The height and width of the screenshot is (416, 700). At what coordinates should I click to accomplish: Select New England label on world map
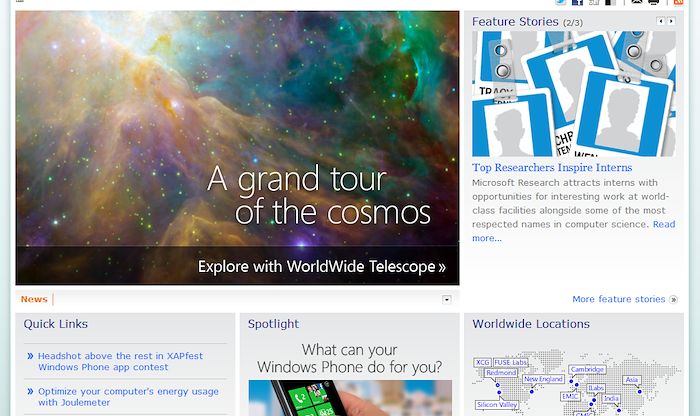coord(543,379)
